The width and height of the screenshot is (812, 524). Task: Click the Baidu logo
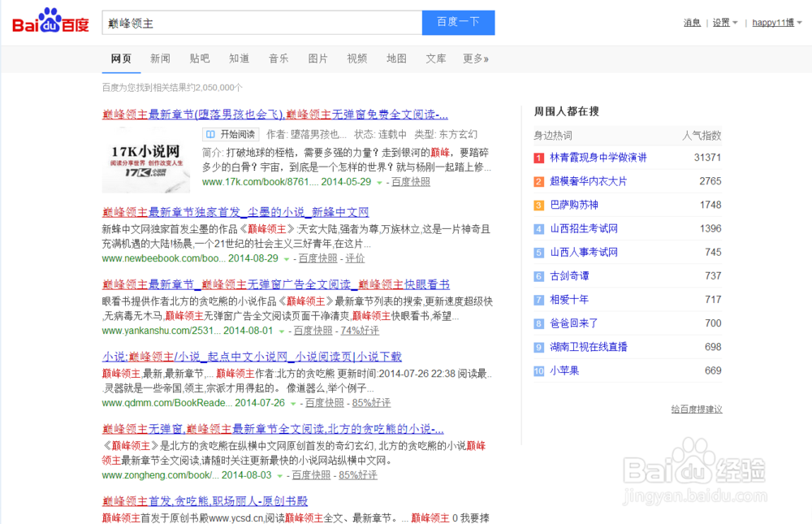[50, 21]
